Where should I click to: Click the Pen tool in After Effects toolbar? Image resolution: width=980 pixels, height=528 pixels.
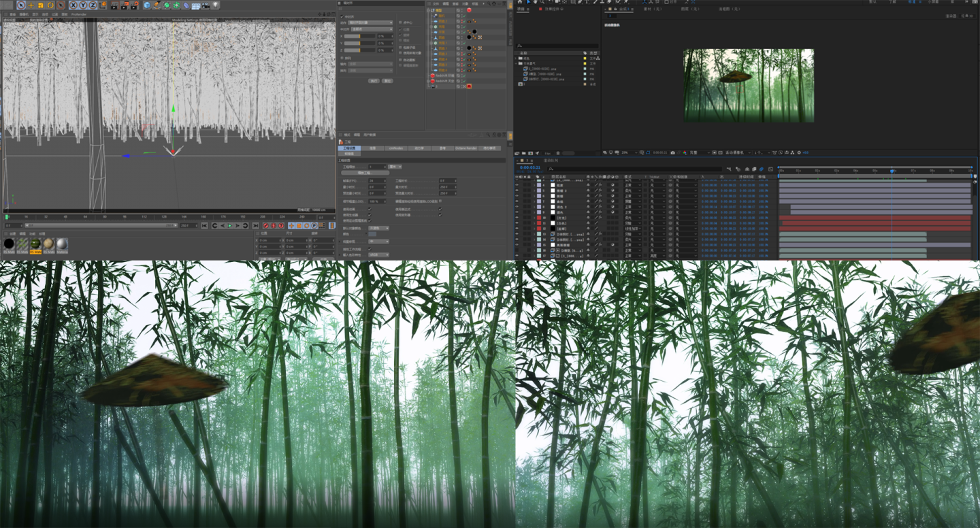coord(580,3)
